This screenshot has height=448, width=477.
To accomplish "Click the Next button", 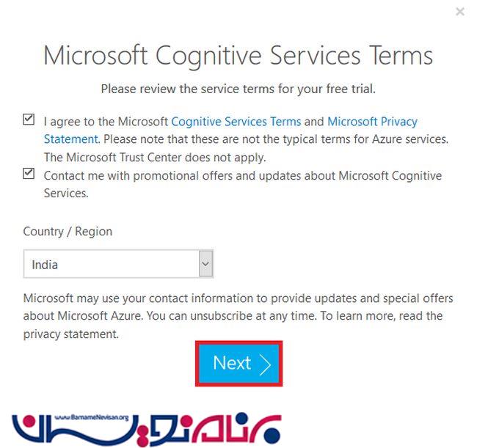I will pos(238,363).
